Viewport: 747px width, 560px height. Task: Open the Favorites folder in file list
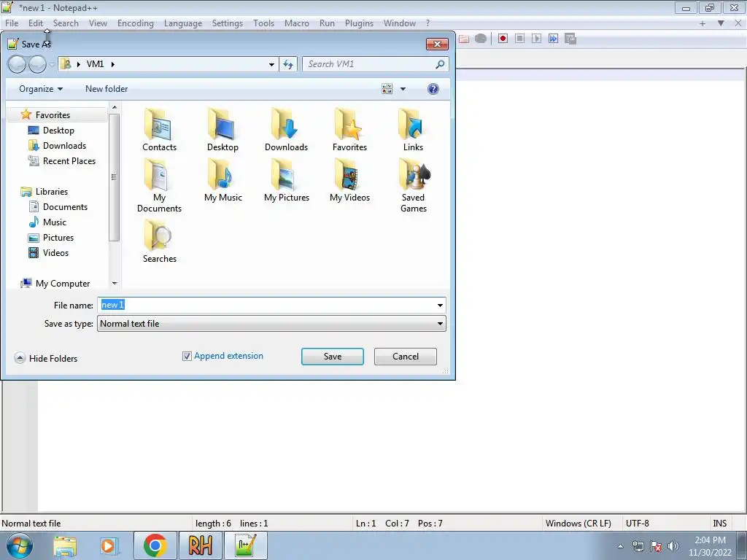pyautogui.click(x=349, y=129)
